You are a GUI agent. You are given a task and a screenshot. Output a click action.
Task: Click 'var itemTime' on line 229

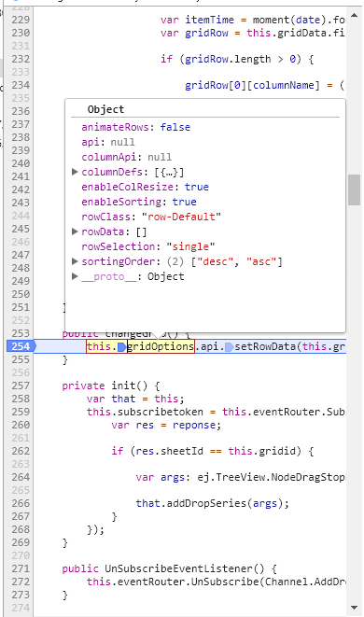(197, 20)
